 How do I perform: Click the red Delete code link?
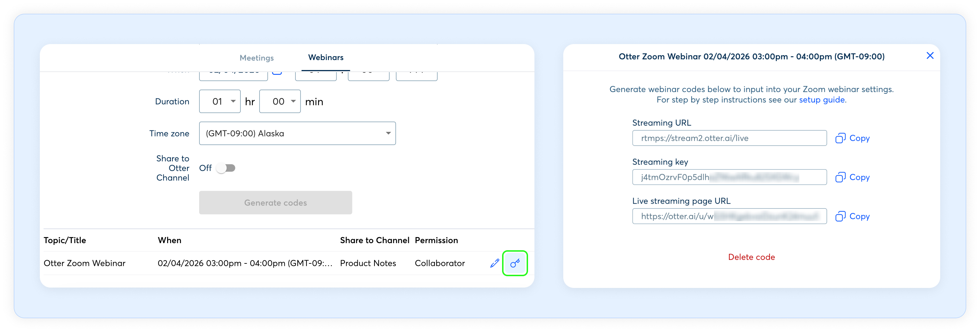(x=751, y=257)
